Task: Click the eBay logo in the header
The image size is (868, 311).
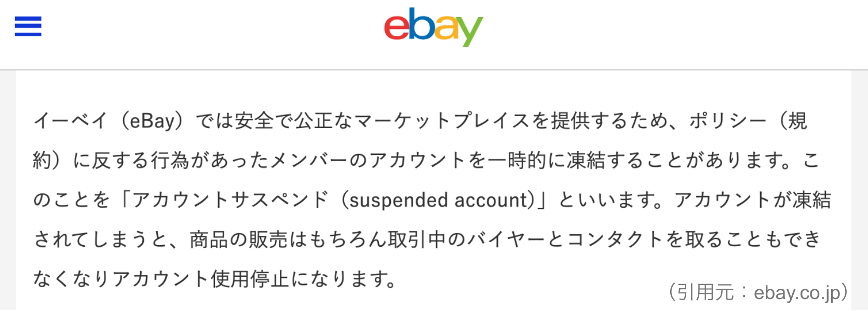Action: click(x=433, y=27)
